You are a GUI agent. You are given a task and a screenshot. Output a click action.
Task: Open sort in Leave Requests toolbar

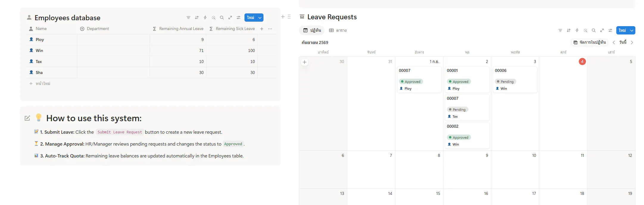point(569,30)
